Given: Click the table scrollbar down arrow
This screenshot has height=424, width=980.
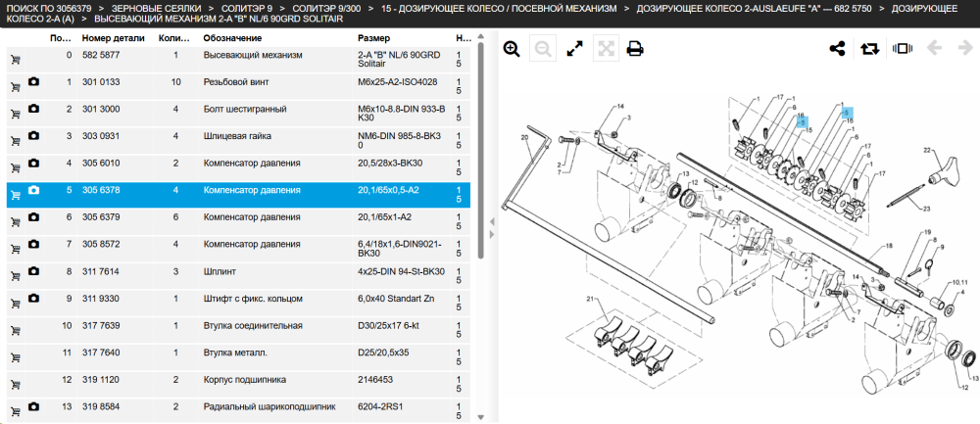Looking at the screenshot, I should (x=480, y=417).
